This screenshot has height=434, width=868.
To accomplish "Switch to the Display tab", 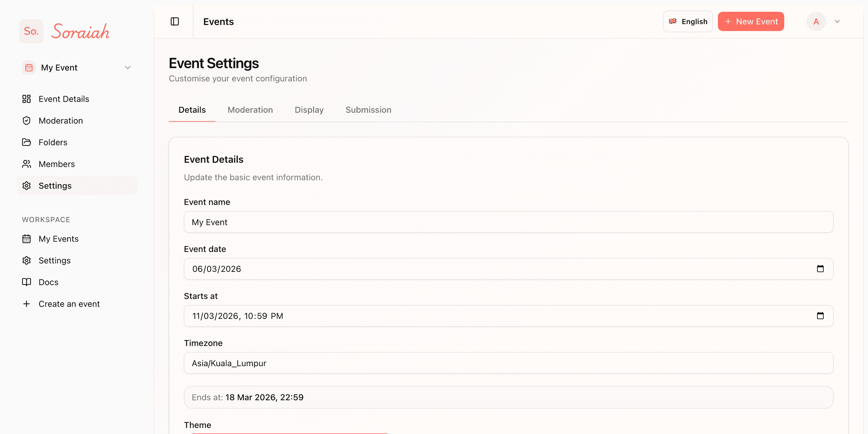I will pyautogui.click(x=309, y=109).
